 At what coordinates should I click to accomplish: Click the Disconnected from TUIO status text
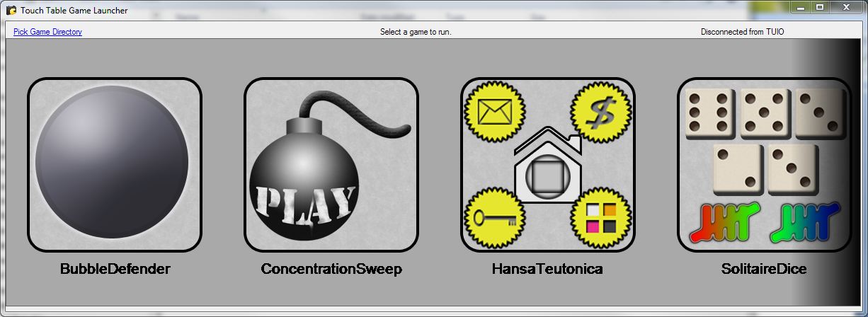click(x=742, y=32)
